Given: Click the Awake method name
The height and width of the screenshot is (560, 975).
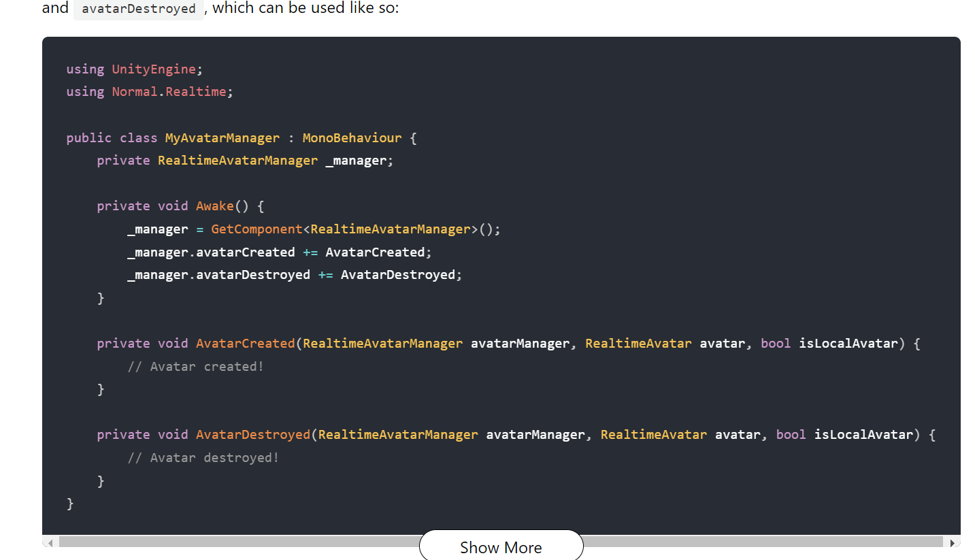Looking at the screenshot, I should (x=215, y=205).
